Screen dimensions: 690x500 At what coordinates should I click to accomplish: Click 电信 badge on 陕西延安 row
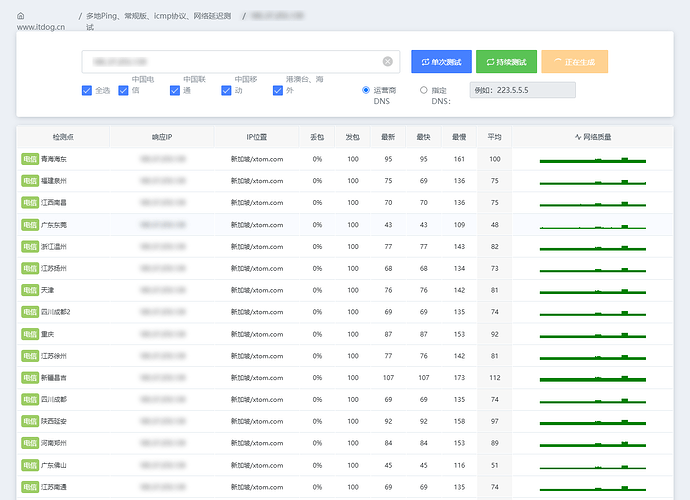(30, 421)
